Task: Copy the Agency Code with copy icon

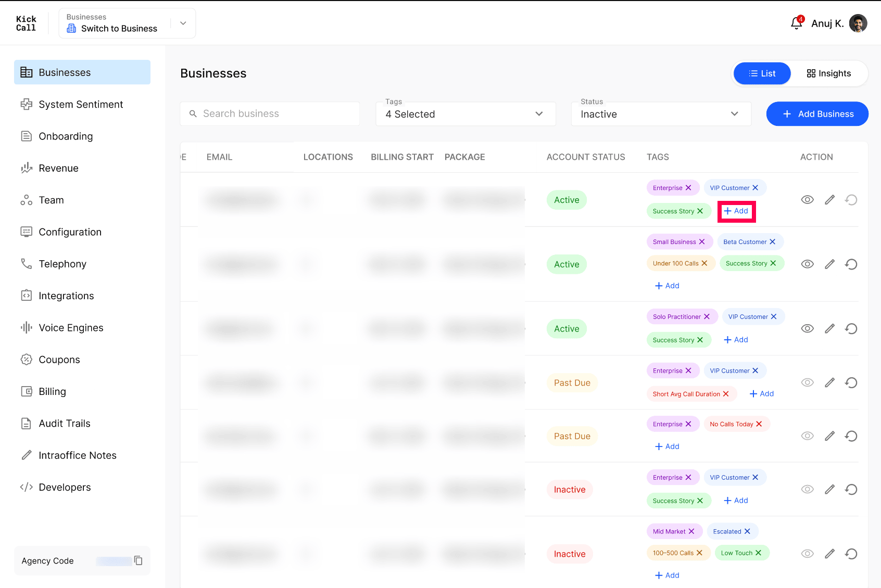Action: tap(139, 560)
